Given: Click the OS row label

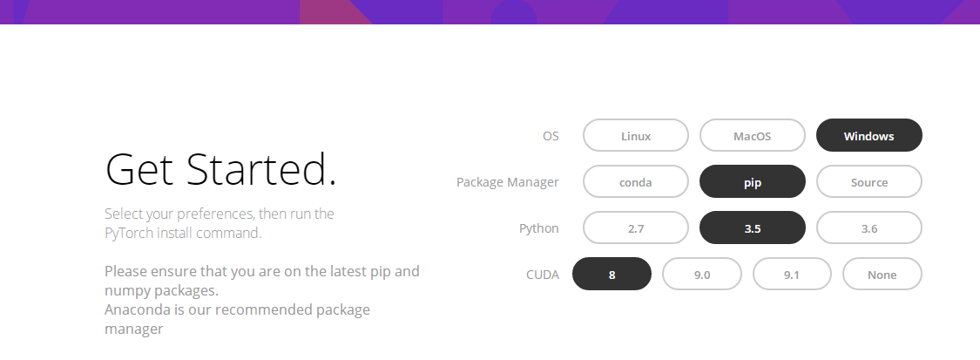Looking at the screenshot, I should click(x=551, y=136).
